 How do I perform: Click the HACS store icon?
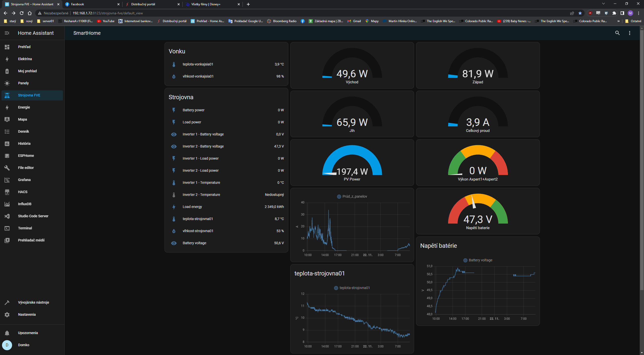pos(7,192)
